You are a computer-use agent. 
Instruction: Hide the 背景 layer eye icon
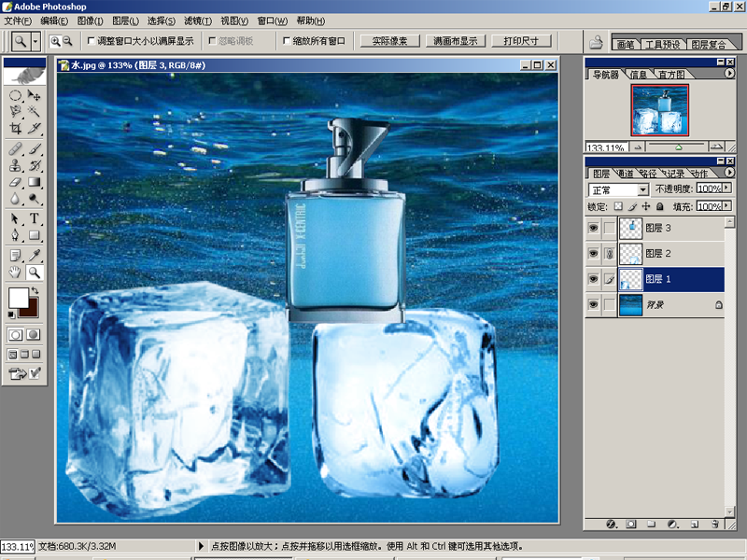593,304
